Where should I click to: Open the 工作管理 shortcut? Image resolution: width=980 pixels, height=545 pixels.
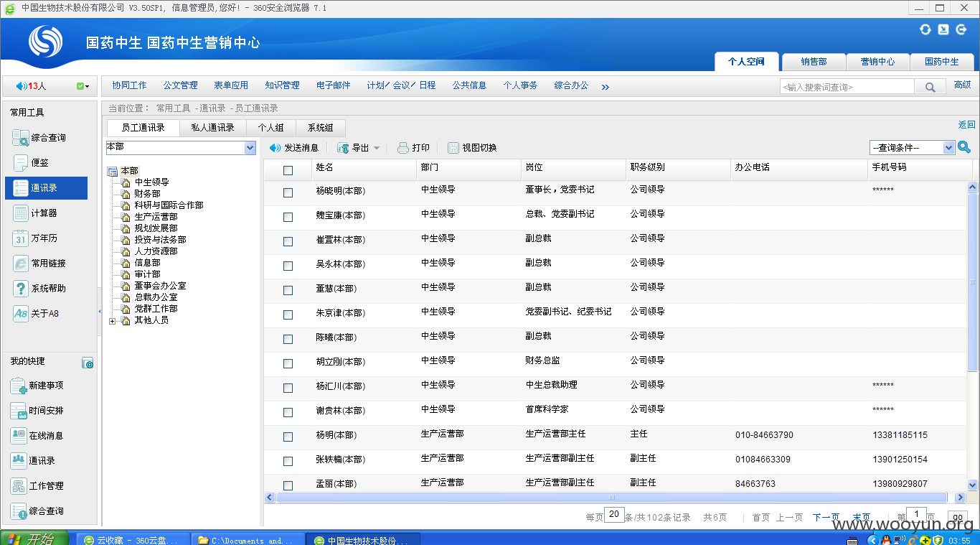click(37, 486)
